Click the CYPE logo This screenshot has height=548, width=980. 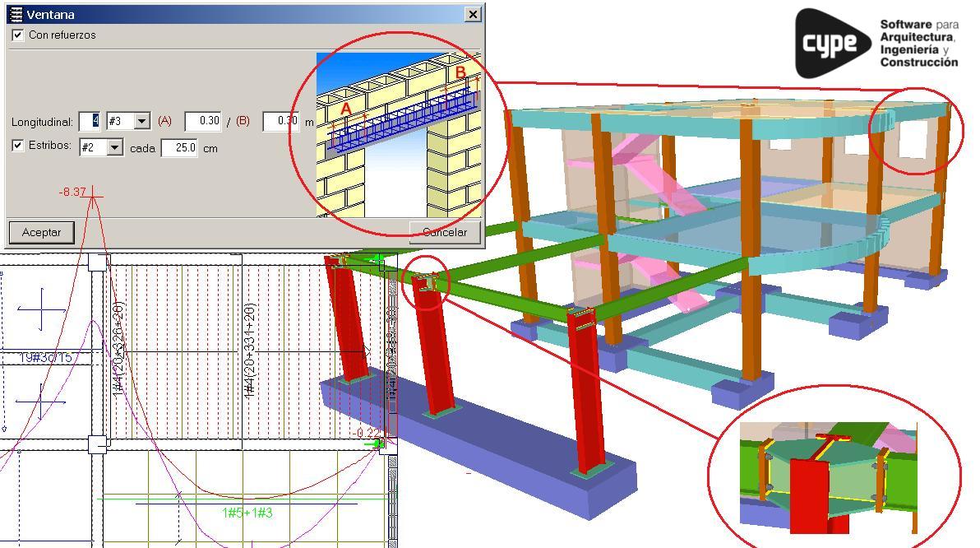[876, 43]
